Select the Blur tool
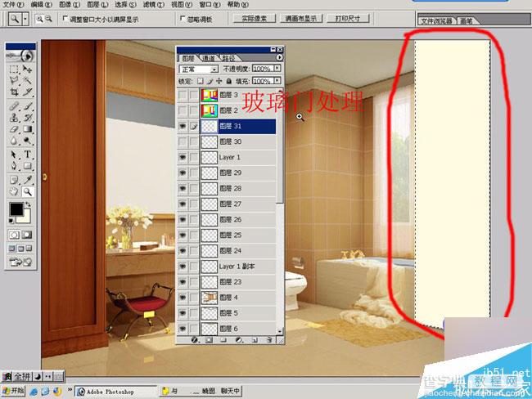The width and height of the screenshot is (532, 399). click(x=14, y=141)
